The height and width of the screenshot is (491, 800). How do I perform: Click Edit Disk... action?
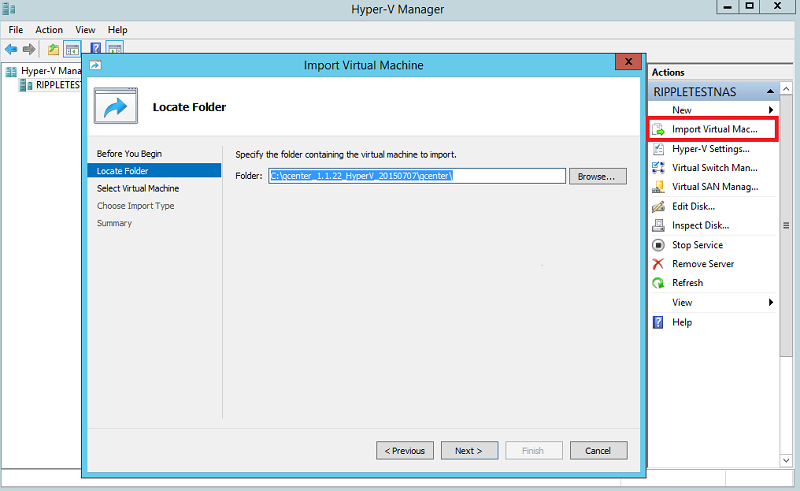[693, 206]
